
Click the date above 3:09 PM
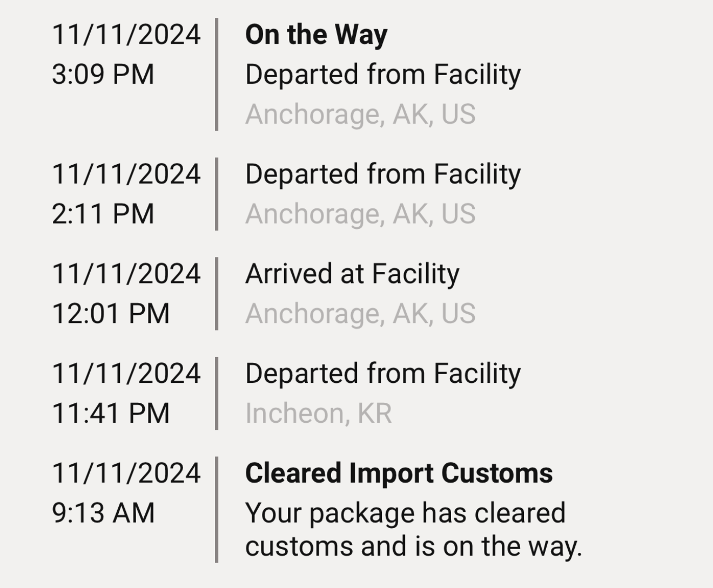[x=126, y=35]
